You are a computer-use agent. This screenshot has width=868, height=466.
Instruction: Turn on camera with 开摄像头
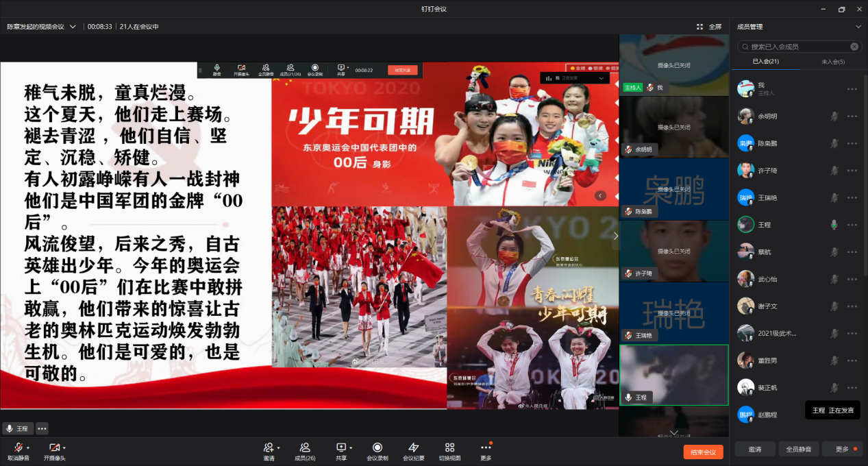pos(53,448)
